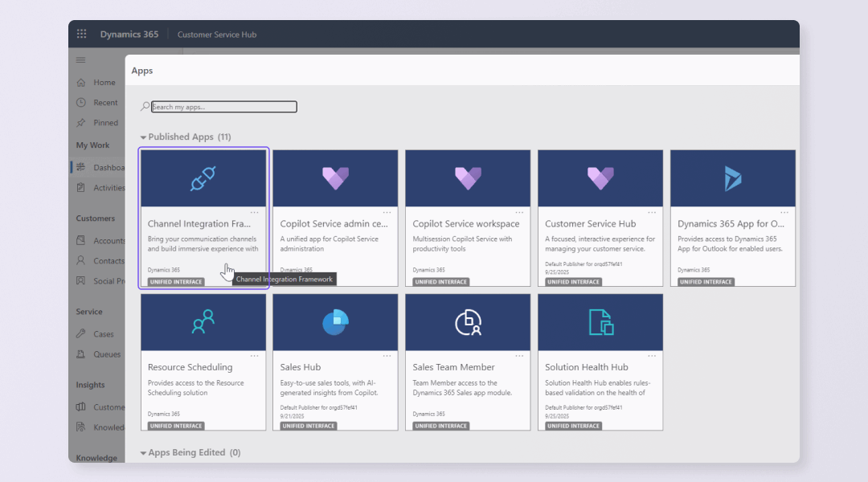Open more options on Copilot Service admin tile

pyautogui.click(x=387, y=212)
